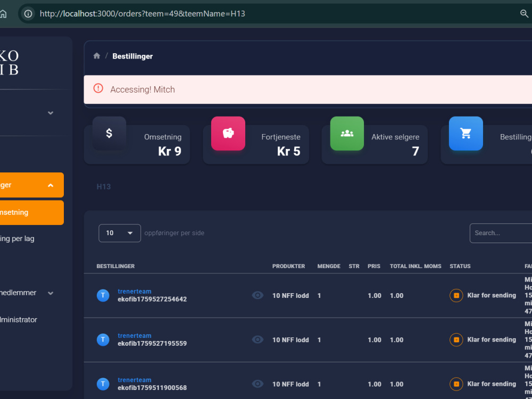Sort by BESTILLINGER column header

[x=115, y=267]
